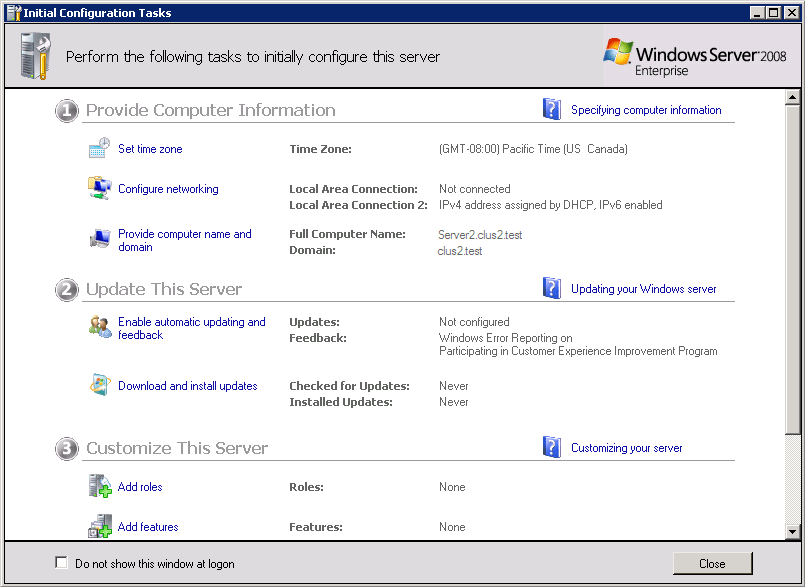Click help book icon beside Updating your Windows server
This screenshot has width=805, height=587.
pyautogui.click(x=551, y=288)
